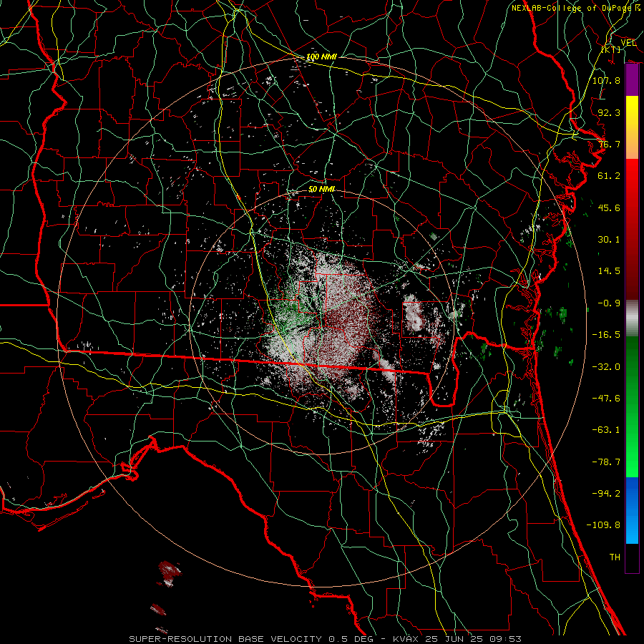Screen dimensions: 644x644
Task: Select the -63.1 legend value
Action: tap(606, 430)
